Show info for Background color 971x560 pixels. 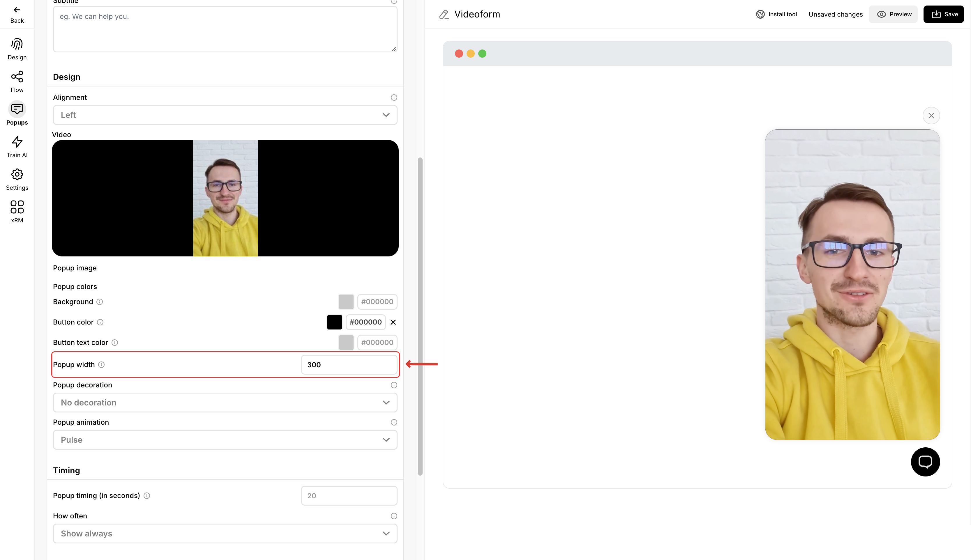[x=100, y=302]
